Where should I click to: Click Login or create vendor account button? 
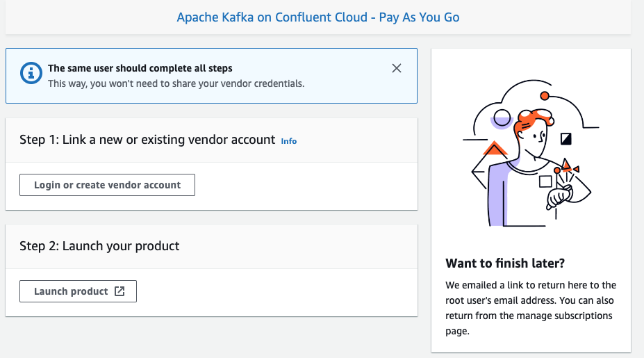(x=107, y=185)
